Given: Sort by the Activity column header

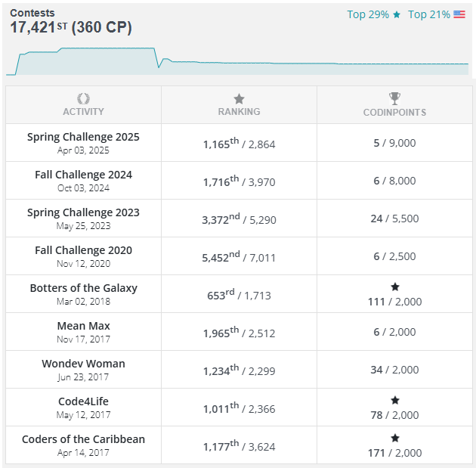Looking at the screenshot, I should (83, 111).
